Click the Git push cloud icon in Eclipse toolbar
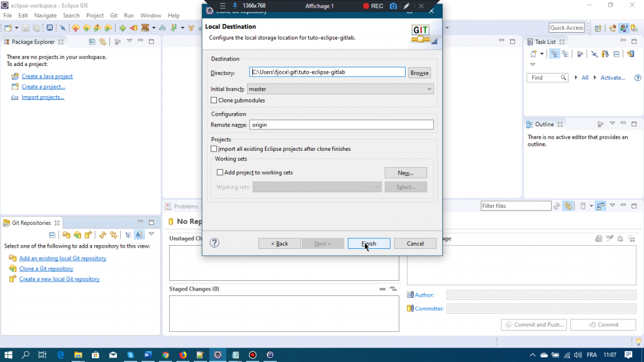644x362 pixels. [76, 28]
